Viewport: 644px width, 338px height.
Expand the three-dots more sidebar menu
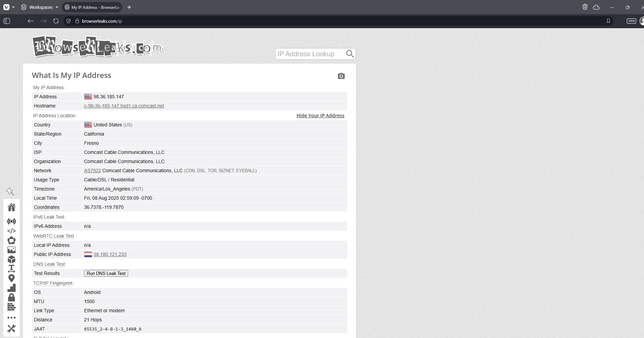(12, 318)
